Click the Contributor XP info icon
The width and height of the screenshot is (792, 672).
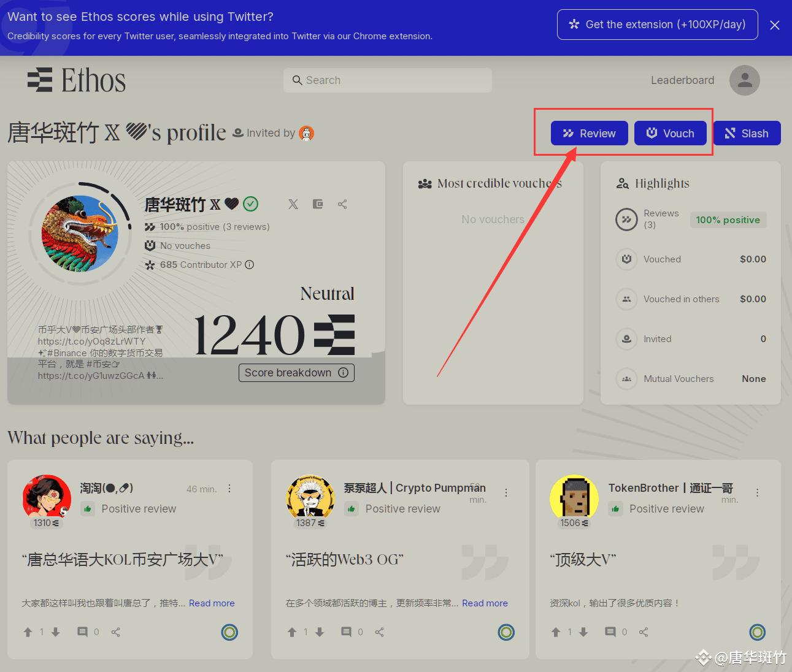(x=250, y=265)
